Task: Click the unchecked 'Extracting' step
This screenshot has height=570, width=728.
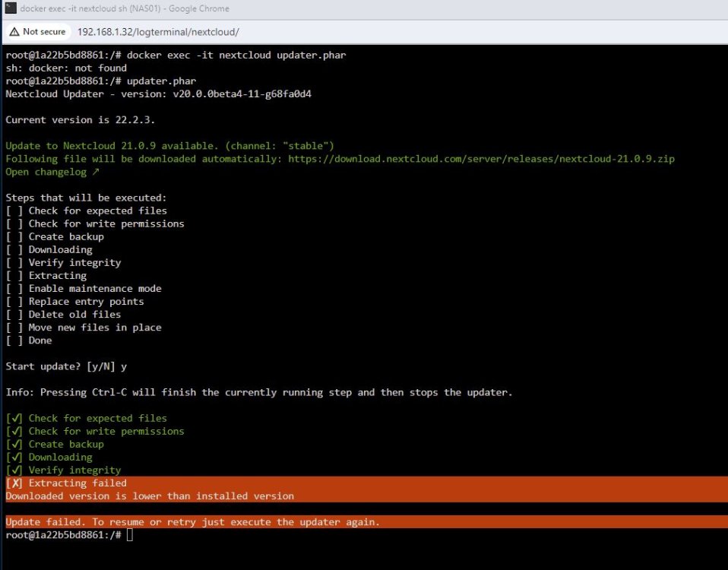Action: point(46,276)
